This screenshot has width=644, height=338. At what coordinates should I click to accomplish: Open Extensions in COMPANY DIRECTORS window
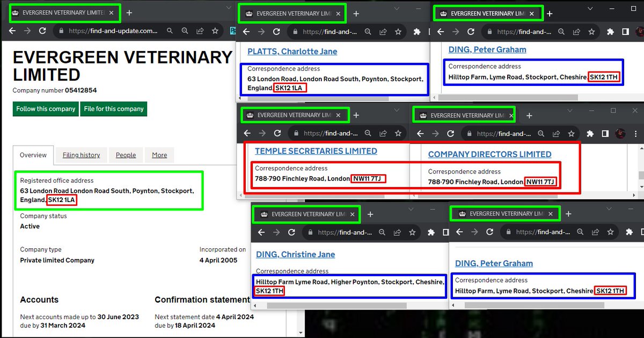tap(590, 133)
